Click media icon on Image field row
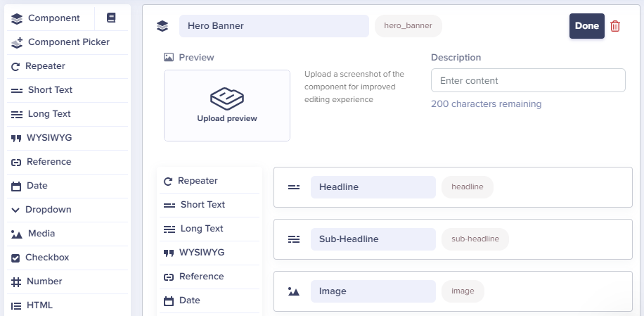Viewport: 644px width, 316px height. [294, 291]
